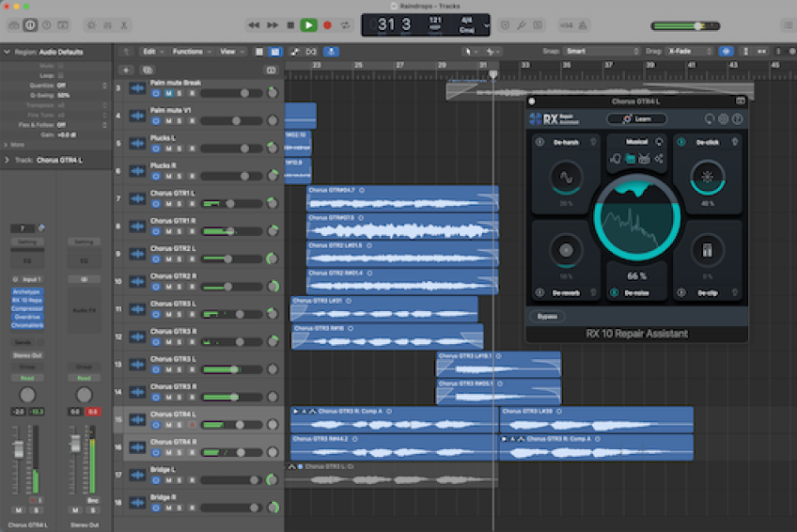
Task: Select the Chorus GTR3 R track waveform icon, track 14
Action: tap(137, 392)
